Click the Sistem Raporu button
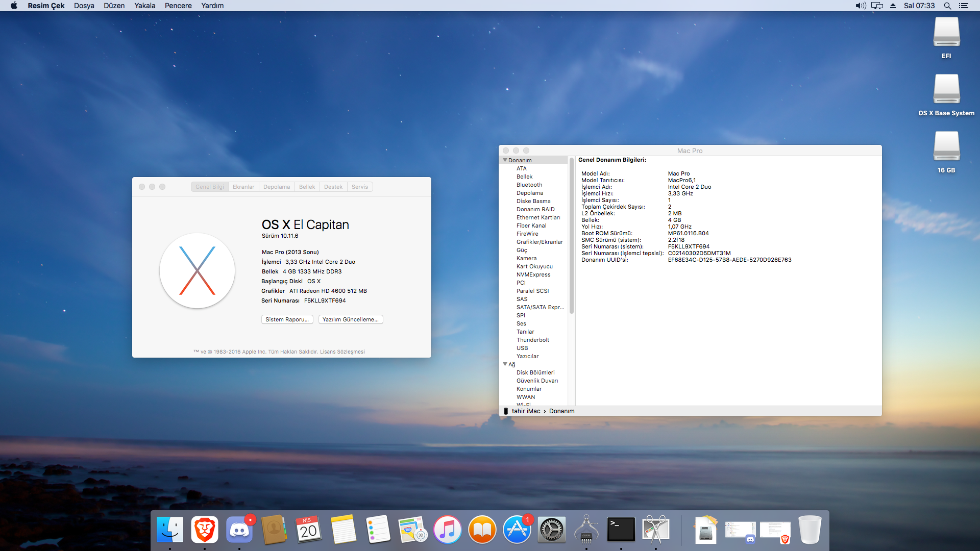980x551 pixels. click(x=287, y=319)
